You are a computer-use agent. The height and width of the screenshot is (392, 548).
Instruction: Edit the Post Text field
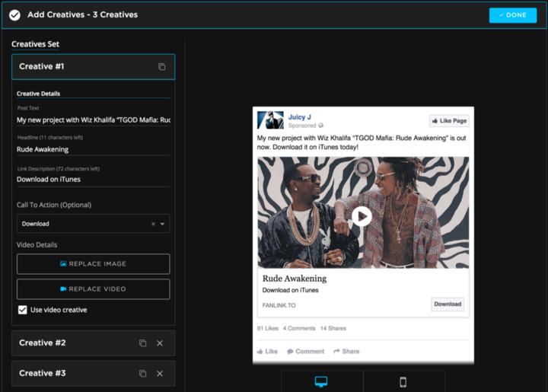(94, 120)
